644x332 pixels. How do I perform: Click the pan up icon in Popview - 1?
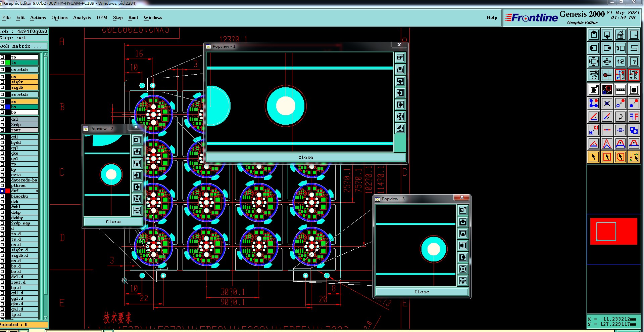[x=400, y=70]
